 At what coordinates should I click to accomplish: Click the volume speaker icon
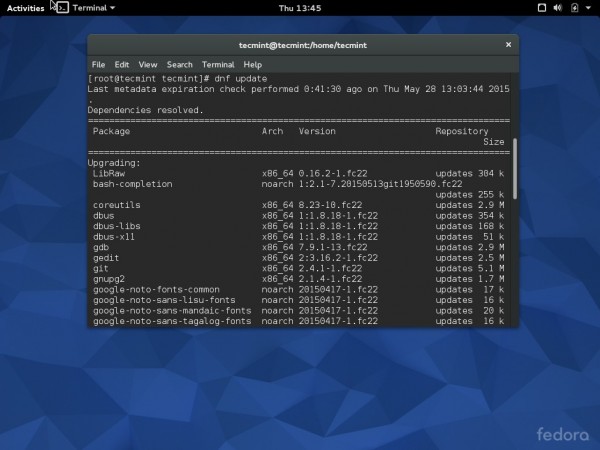pyautogui.click(x=559, y=7)
